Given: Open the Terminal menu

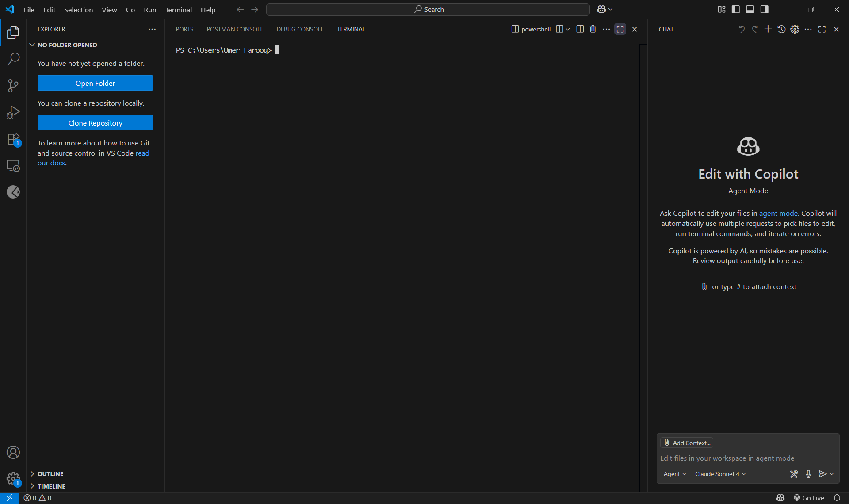Looking at the screenshot, I should [x=178, y=9].
